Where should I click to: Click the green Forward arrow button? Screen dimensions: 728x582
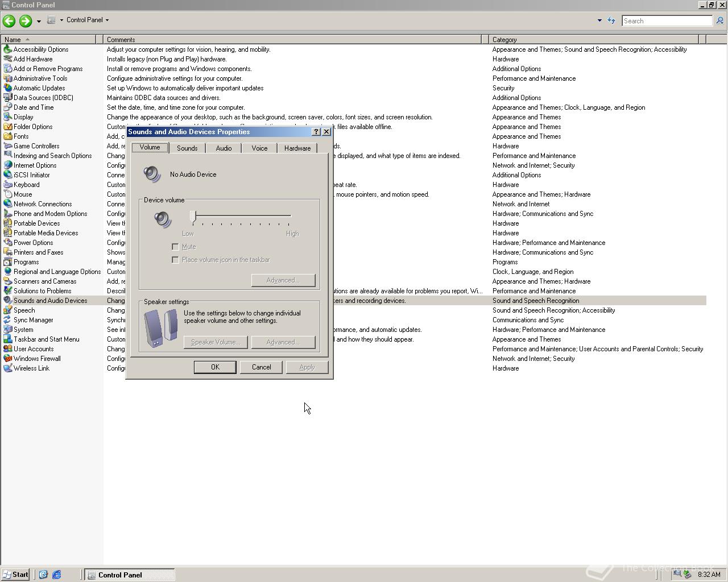point(25,21)
